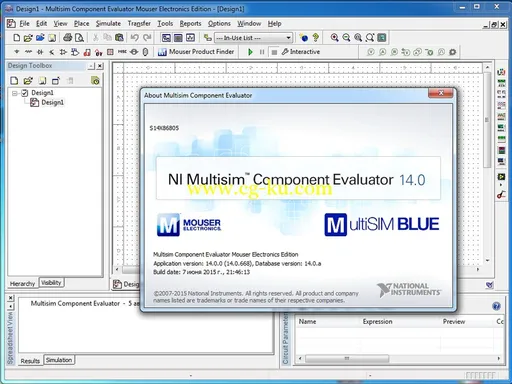The image size is (512, 384).
Task: Select the Multimeter instrument at top of right toolbar
Action: [x=501, y=72]
